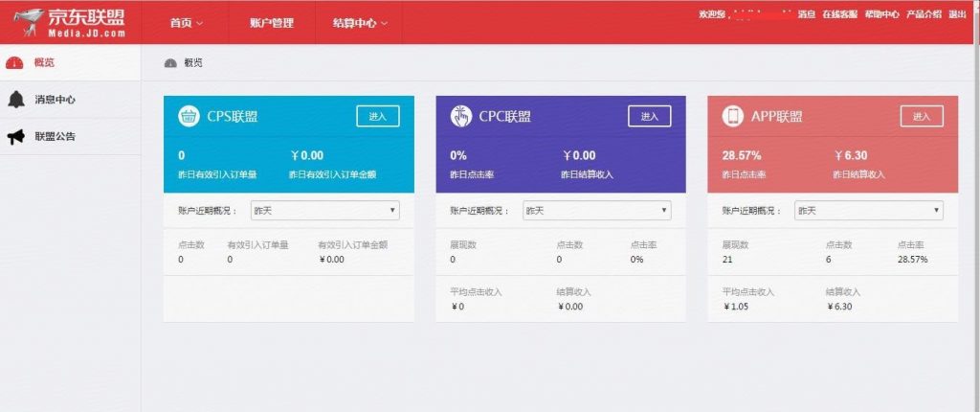This screenshot has width=980, height=412.
Task: Click the CPS联盟 shopping basket icon
Action: tap(189, 116)
